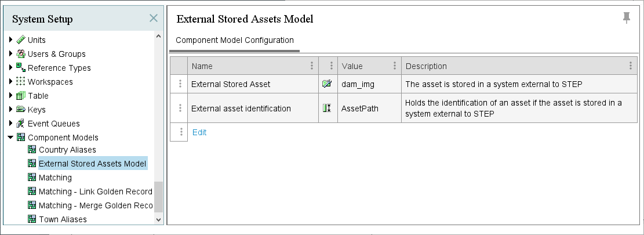
Task: Click the Units ruler icon
Action: click(20, 40)
